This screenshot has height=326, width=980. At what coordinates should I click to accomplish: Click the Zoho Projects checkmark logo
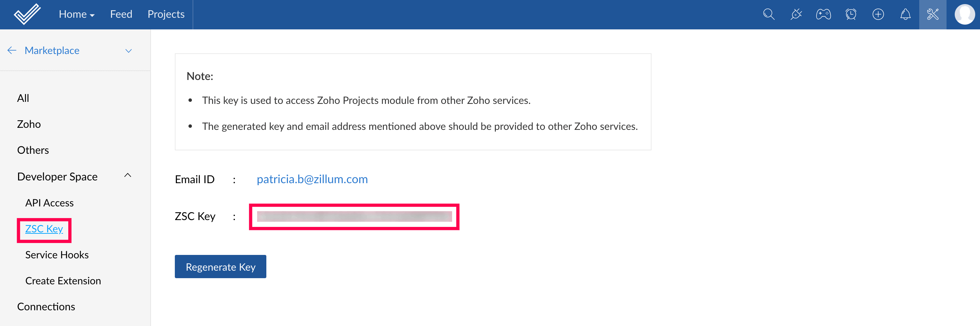pyautogui.click(x=27, y=14)
